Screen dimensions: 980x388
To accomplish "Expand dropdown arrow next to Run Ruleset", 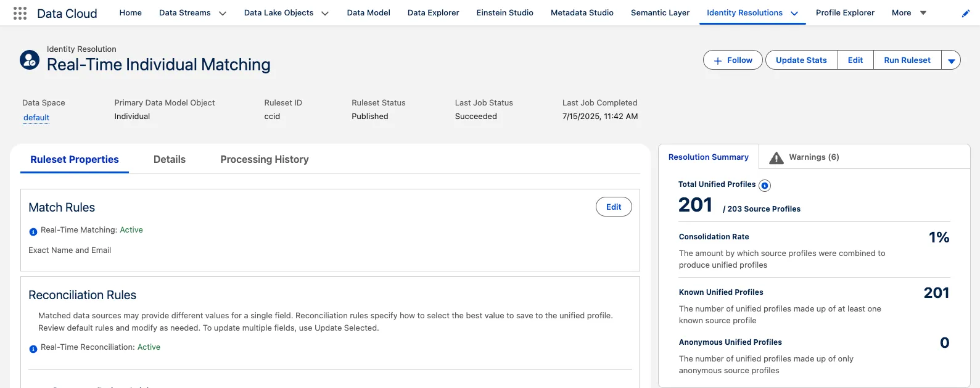I will [x=951, y=60].
